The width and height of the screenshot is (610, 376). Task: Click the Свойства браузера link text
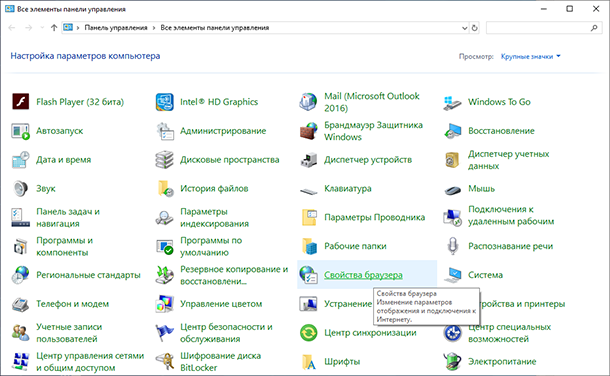(x=363, y=275)
